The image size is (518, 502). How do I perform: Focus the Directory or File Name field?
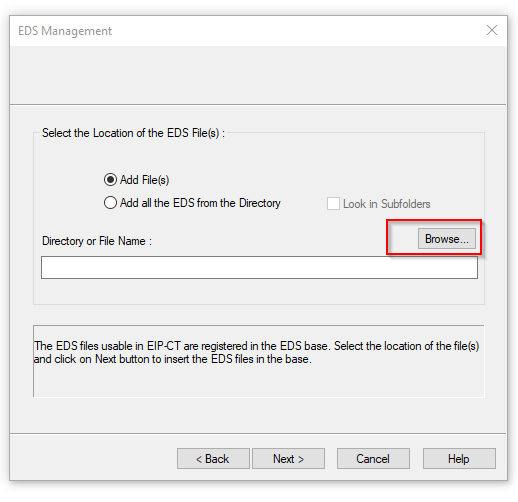pyautogui.click(x=259, y=267)
